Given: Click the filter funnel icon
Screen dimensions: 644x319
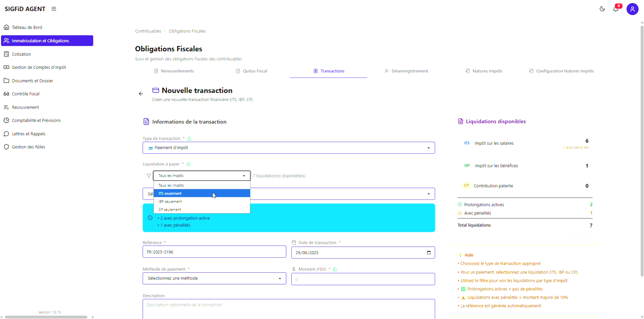Looking at the screenshot, I should point(148,176).
